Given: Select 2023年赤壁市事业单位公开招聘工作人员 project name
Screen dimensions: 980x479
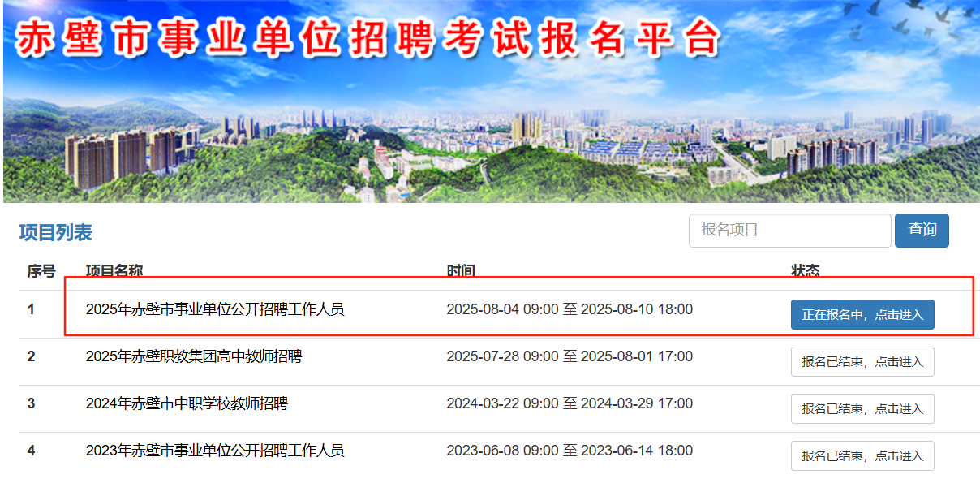Looking at the screenshot, I should tap(215, 451).
